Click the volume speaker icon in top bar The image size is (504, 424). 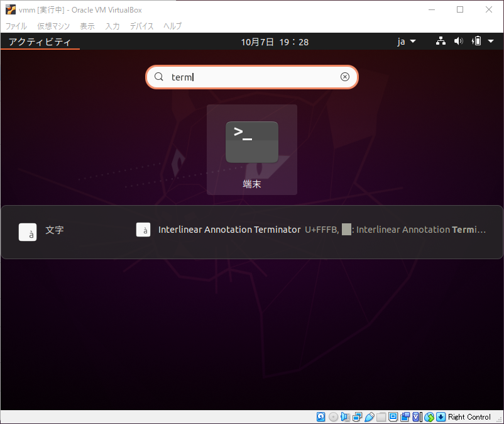coord(458,41)
